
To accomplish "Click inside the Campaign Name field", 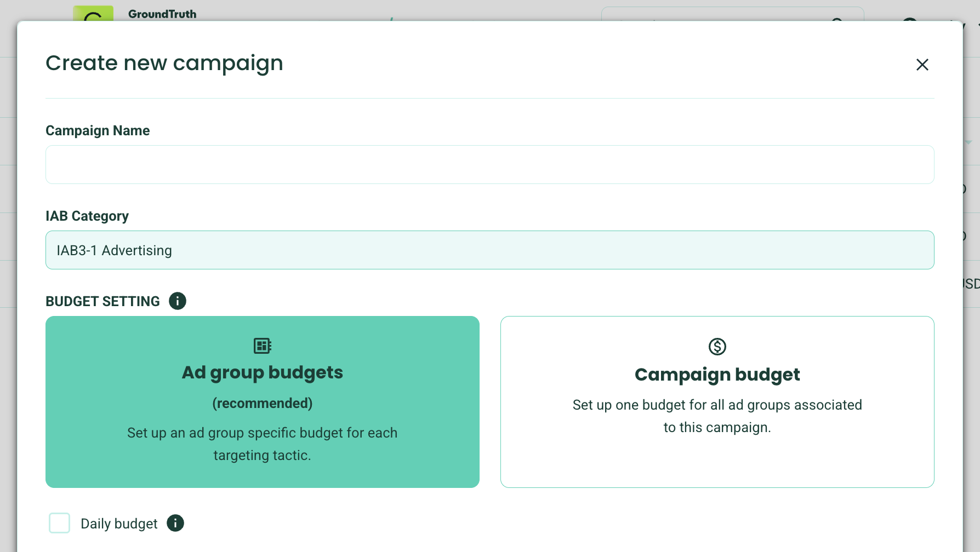I will (489, 164).
